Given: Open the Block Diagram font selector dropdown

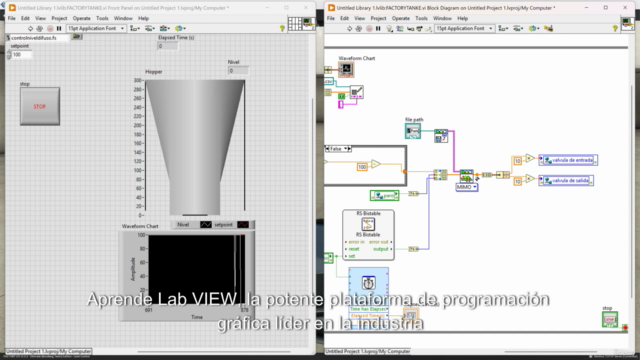Looking at the screenshot, I should coord(464,29).
